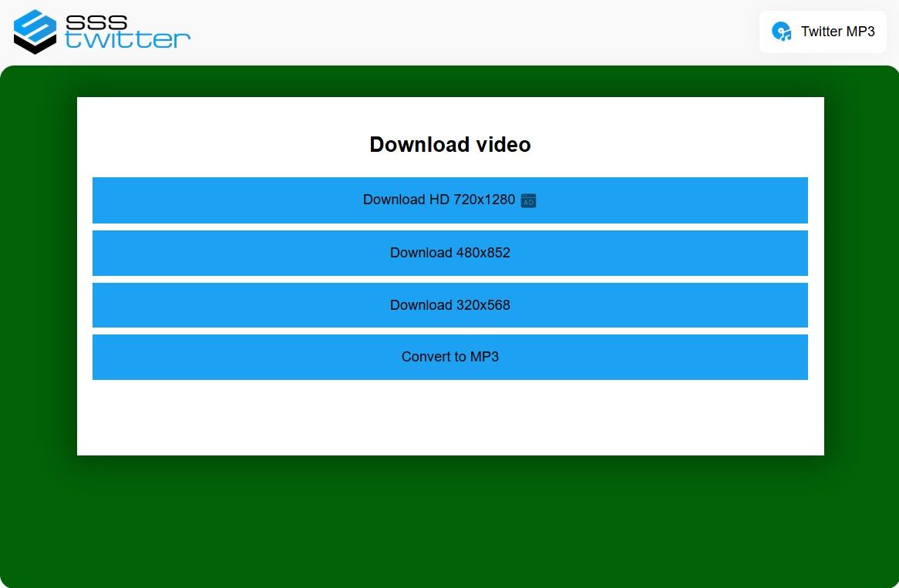
Task: Open the Twitter MP3 page button
Action: pos(823,32)
